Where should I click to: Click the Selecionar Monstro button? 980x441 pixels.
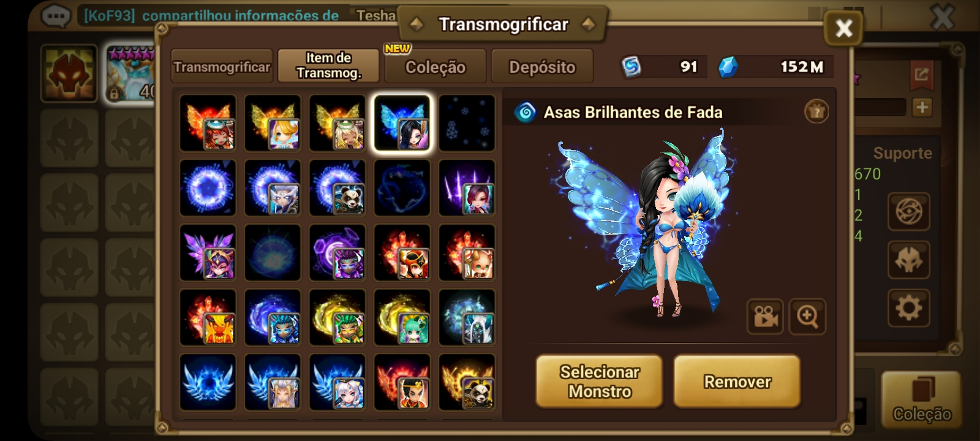(599, 381)
